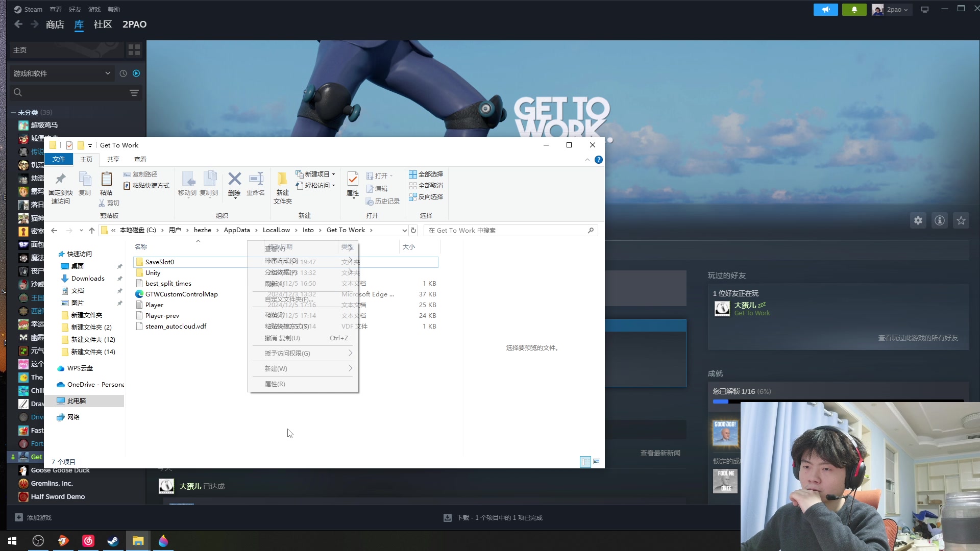Click the Windows Start button
The width and height of the screenshot is (980, 551).
click(12, 541)
